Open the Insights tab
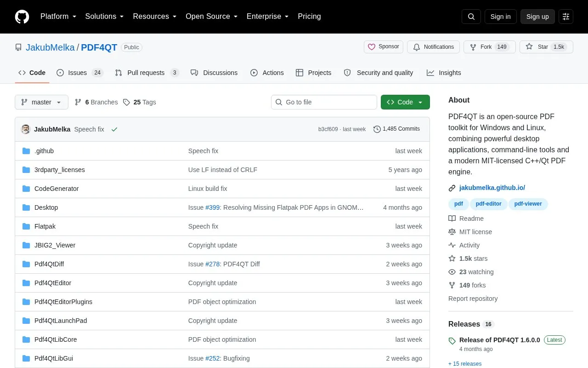The image size is (588, 368). pos(444,73)
